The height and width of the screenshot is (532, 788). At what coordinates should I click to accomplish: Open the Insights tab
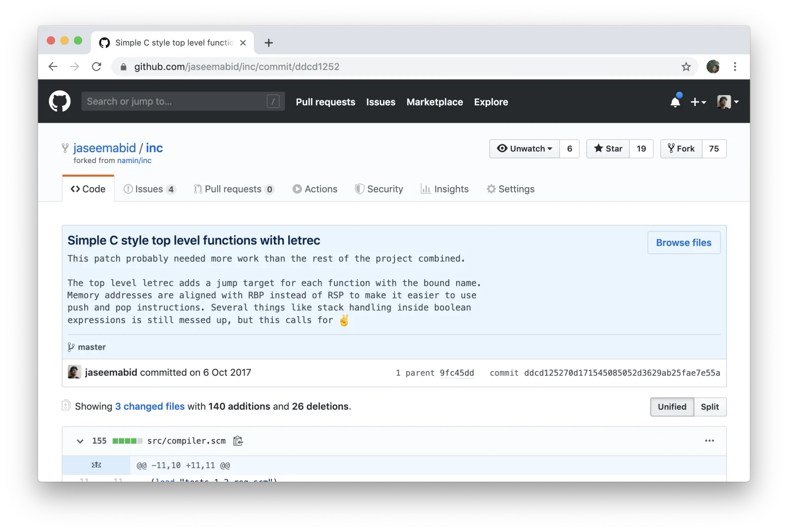click(444, 189)
